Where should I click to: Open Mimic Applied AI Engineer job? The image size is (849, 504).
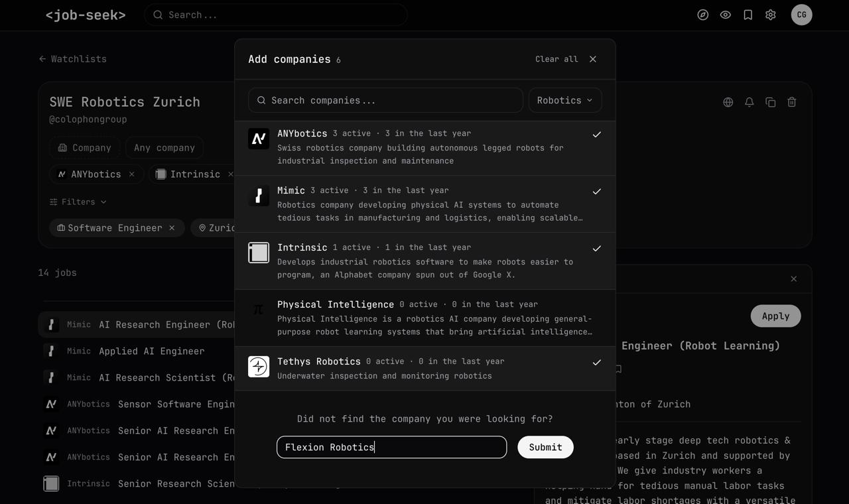pos(137,351)
